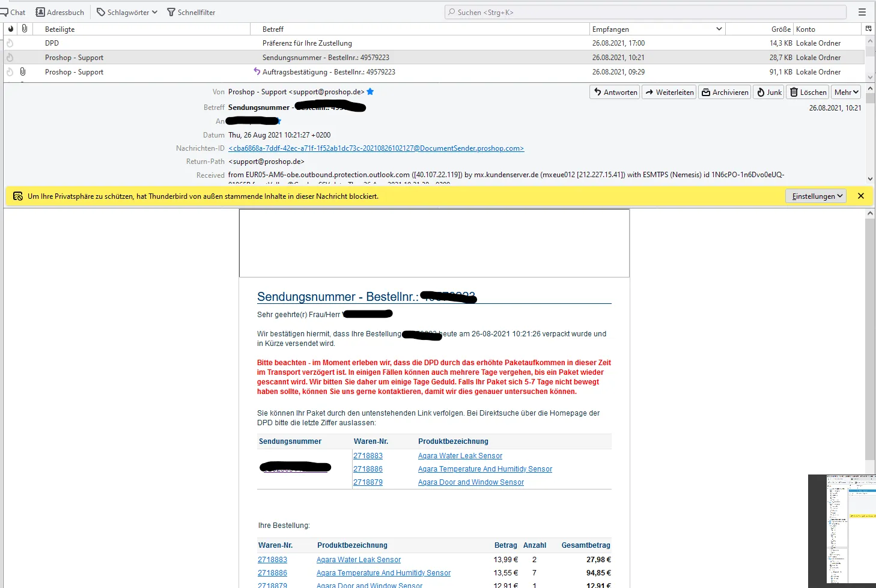Open Aqara Temperature And Humidity Sensor in order list

coord(383,573)
